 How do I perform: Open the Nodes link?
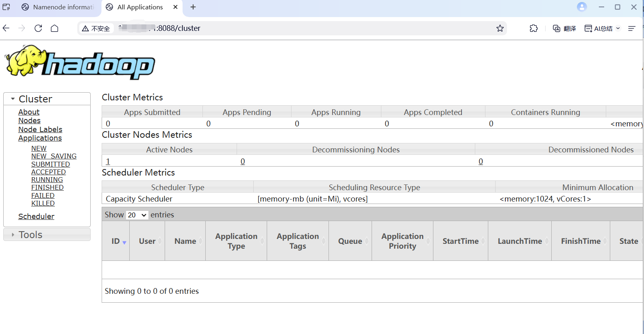[x=29, y=121]
